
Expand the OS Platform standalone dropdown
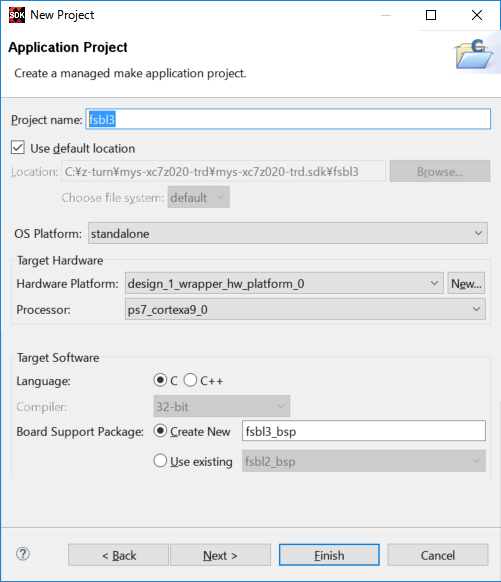[x=288, y=233]
